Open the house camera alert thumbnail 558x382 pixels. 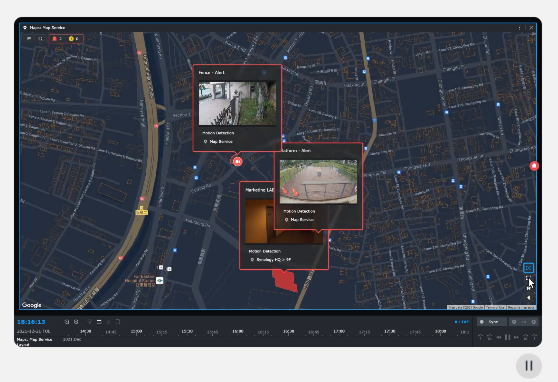coord(237,103)
